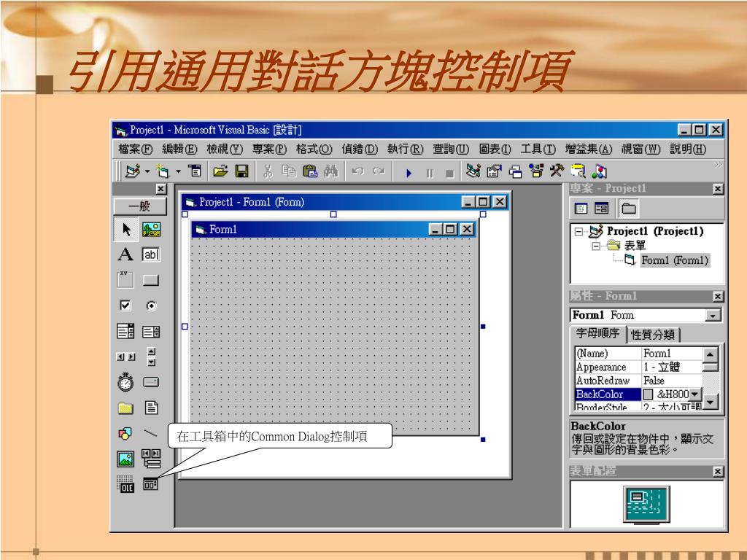Switch to the 字母順序 properties tab

[x=598, y=333]
